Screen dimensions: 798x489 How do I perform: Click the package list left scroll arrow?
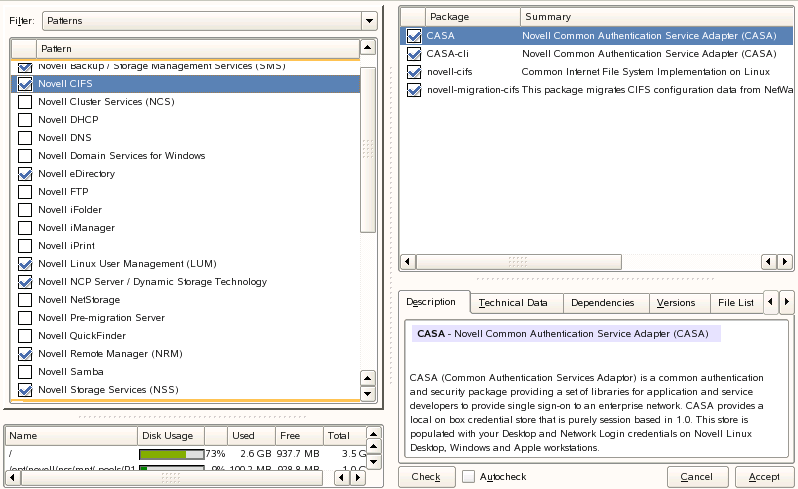(407, 262)
